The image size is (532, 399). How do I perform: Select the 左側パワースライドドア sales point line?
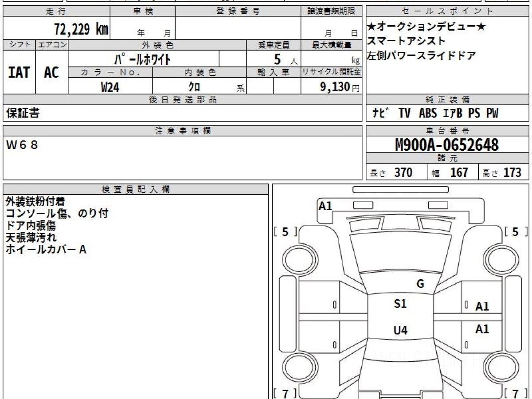pos(421,55)
